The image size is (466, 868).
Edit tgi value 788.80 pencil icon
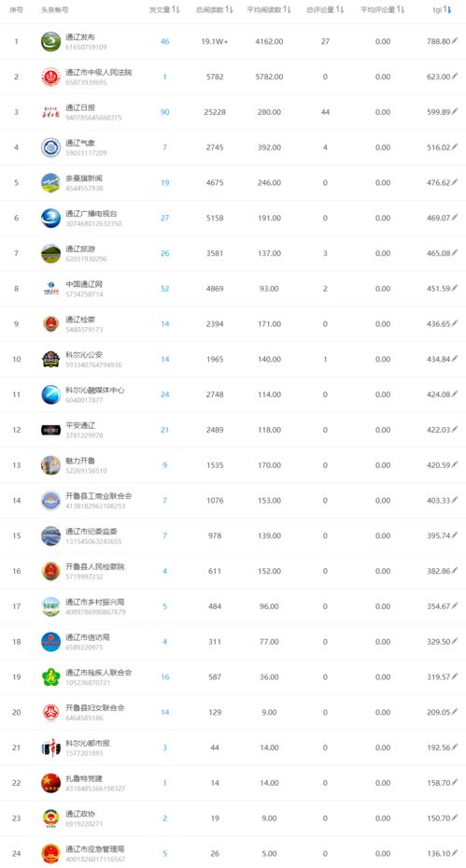tap(455, 41)
